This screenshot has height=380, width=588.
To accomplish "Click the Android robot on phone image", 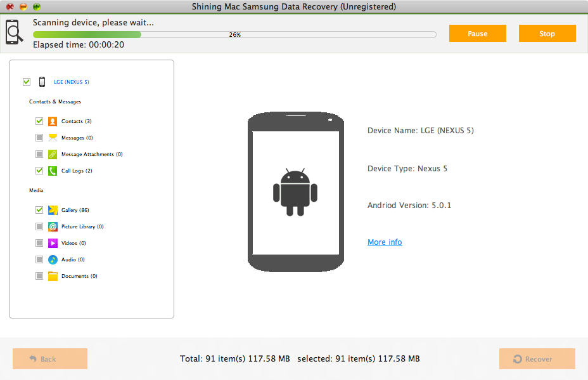I will pyautogui.click(x=295, y=192).
